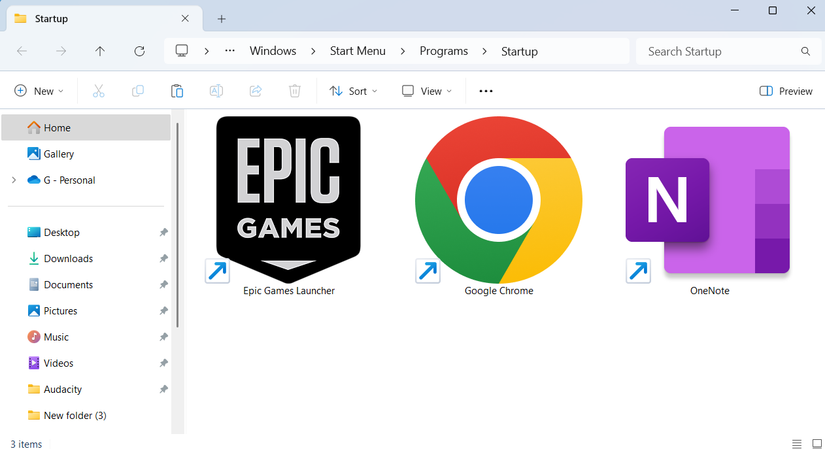Open the See more ellipsis menu
This screenshot has height=449, width=825.
click(x=486, y=91)
